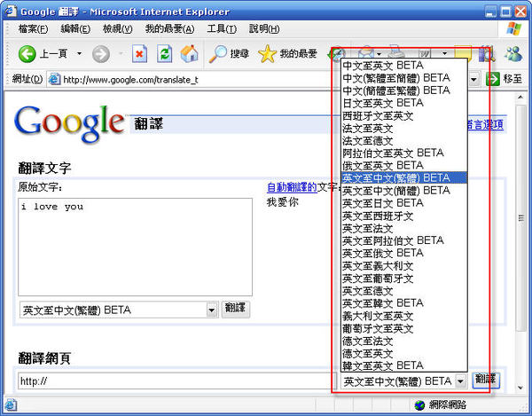The width and height of the screenshot is (532, 416).
Task: Select 英文至葡萄牙文 option
Action: [x=404, y=279]
